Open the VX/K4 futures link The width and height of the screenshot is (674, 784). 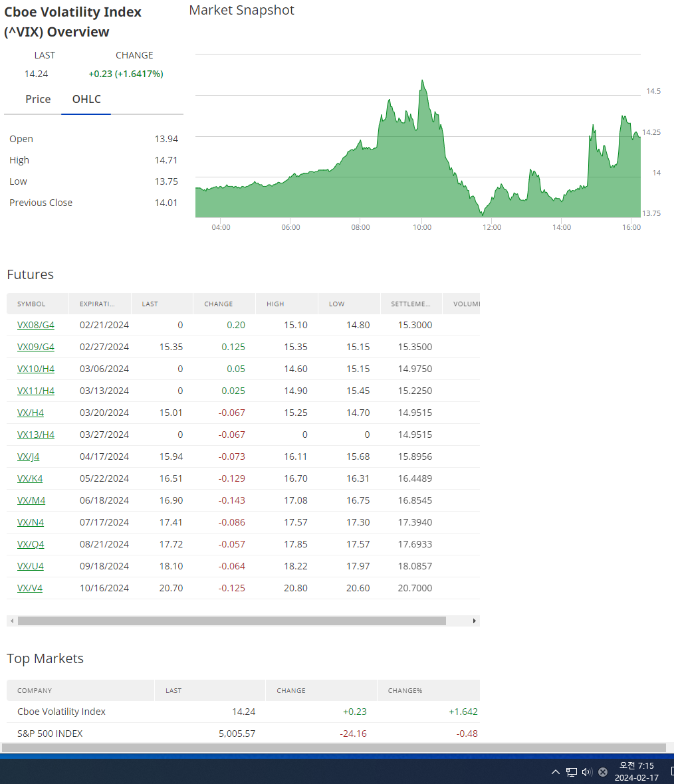click(30, 479)
